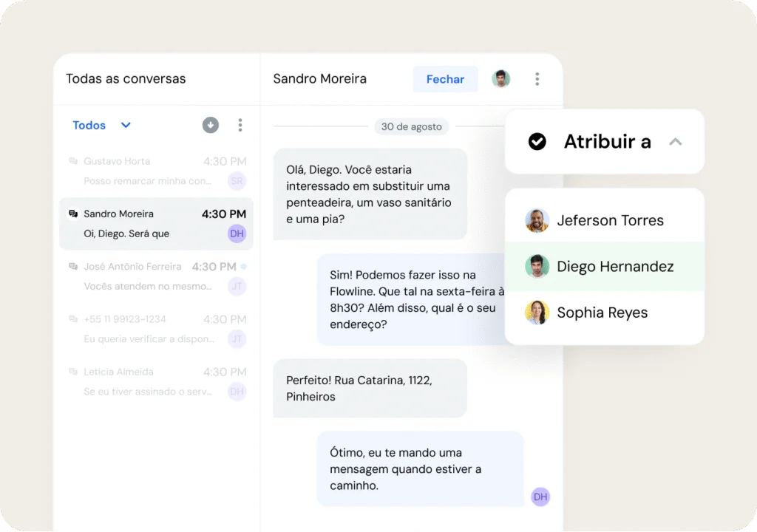
Task: Click chat icon beside José Antônio Ferreira
Action: pos(73,266)
